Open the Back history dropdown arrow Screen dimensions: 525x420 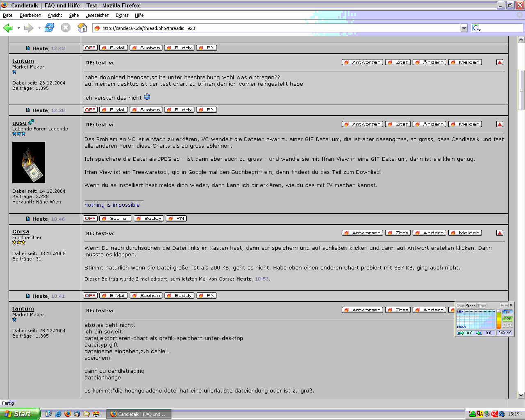point(18,28)
